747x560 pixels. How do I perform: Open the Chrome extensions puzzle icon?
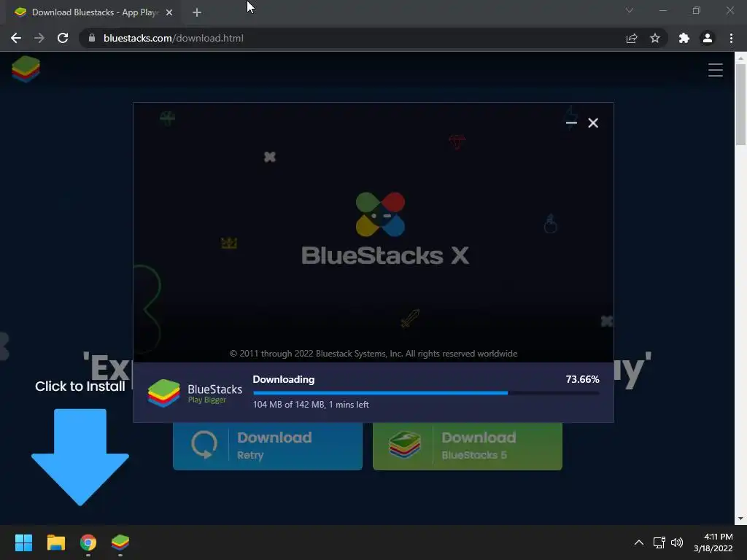point(684,38)
